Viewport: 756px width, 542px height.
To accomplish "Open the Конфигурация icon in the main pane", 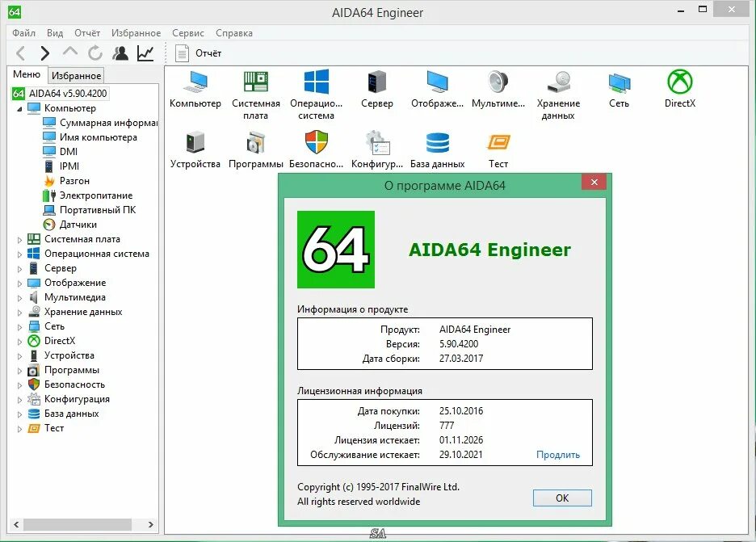I will 377,143.
